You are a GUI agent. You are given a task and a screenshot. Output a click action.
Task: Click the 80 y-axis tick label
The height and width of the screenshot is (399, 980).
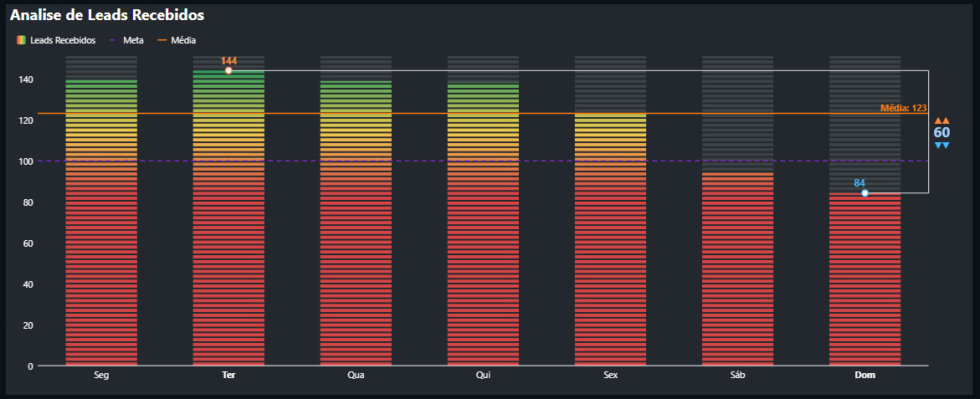[28, 202]
